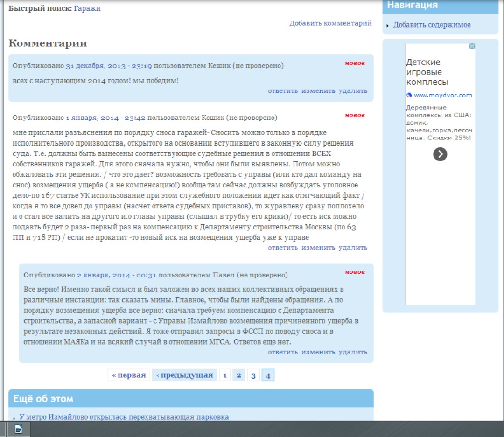Open the document icon in the taskbar

pyautogui.click(x=19, y=429)
